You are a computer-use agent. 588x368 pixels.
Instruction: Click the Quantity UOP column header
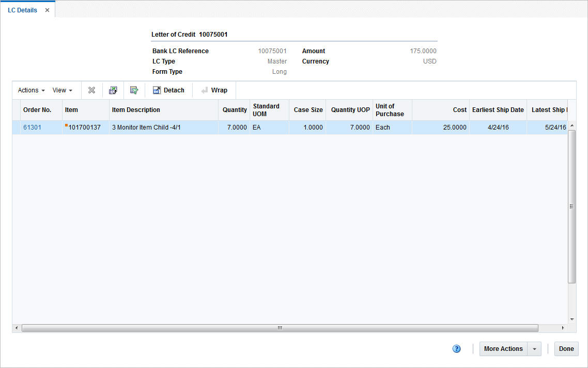point(349,110)
